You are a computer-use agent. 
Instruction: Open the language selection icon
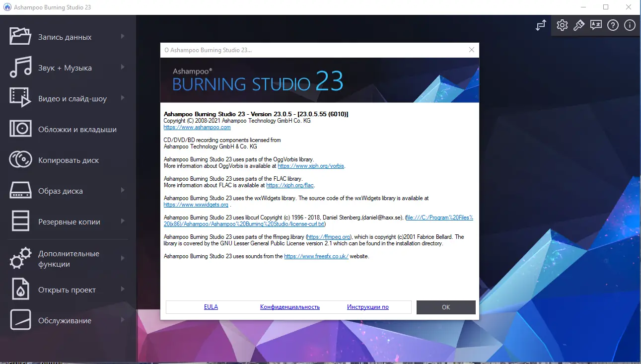[x=596, y=25]
